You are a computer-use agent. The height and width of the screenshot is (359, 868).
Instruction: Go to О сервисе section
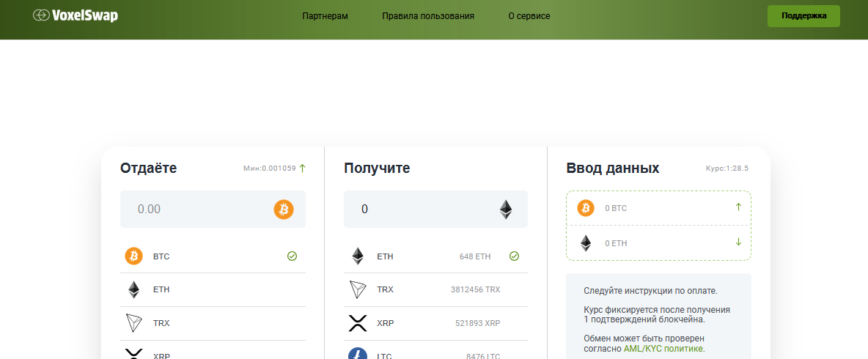click(529, 16)
